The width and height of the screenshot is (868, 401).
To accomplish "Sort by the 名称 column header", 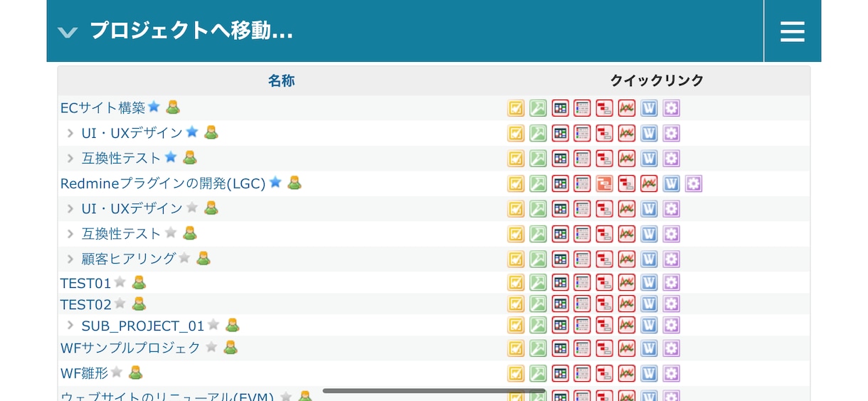I will coord(281,80).
